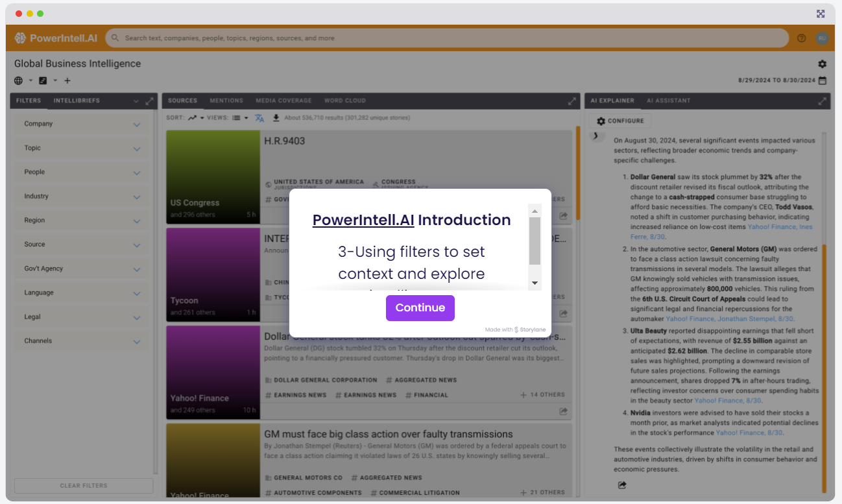Expand the Topic filter
Viewport: 842px width, 504px height.
point(137,149)
